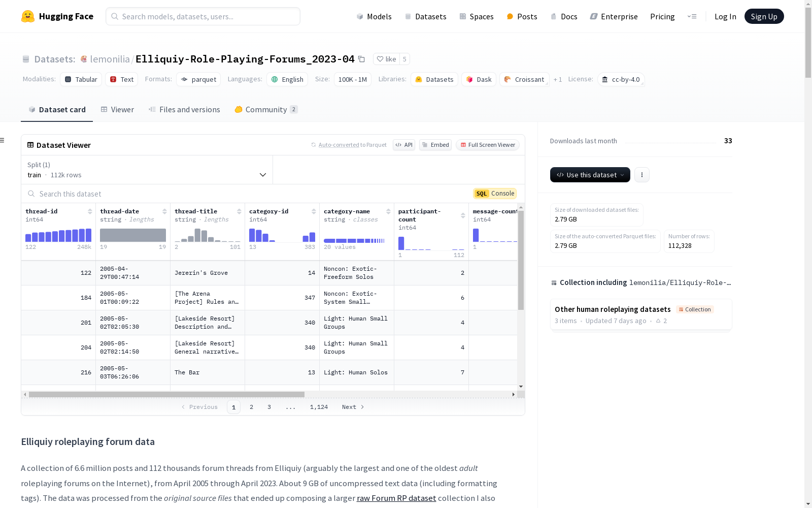The width and height of the screenshot is (812, 508).
Task: Go to the Pricing page
Action: [662, 16]
